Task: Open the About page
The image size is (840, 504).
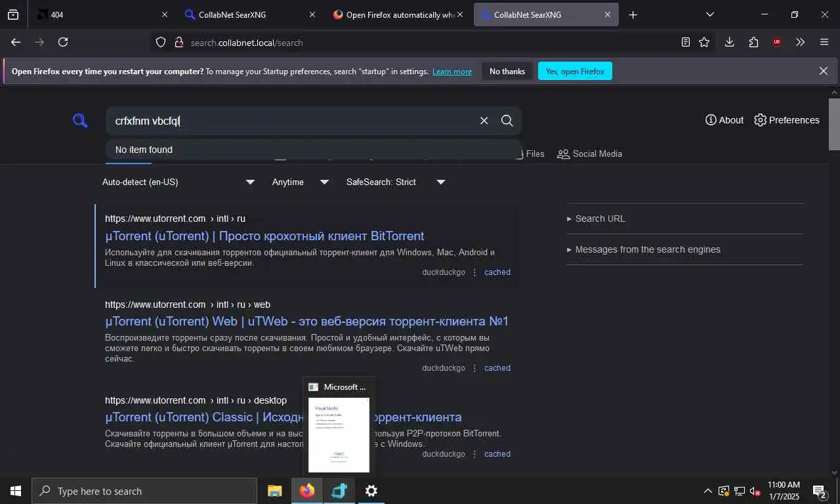Action: pos(724,120)
